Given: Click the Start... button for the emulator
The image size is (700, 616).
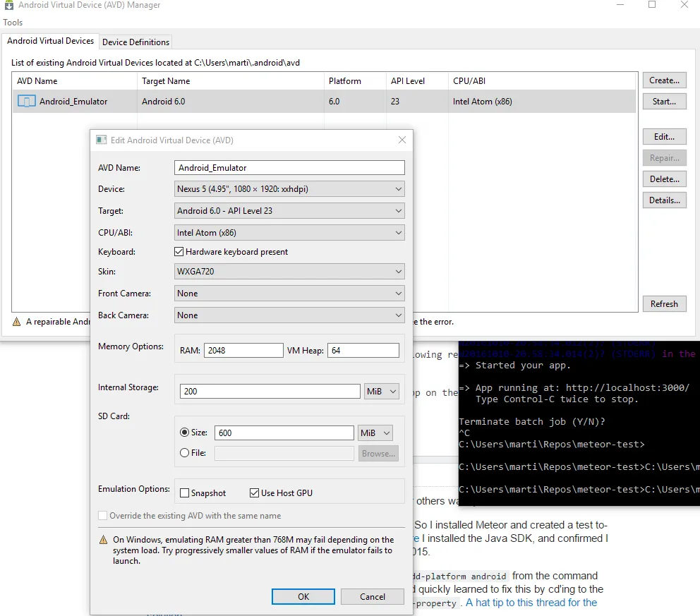Looking at the screenshot, I should coord(664,102).
